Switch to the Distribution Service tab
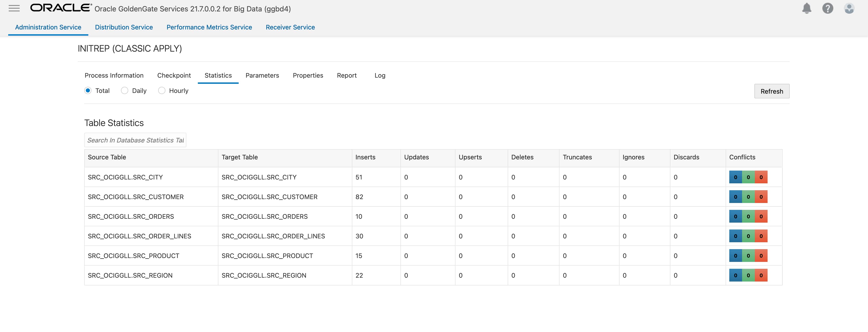This screenshot has width=868, height=332. [x=124, y=27]
